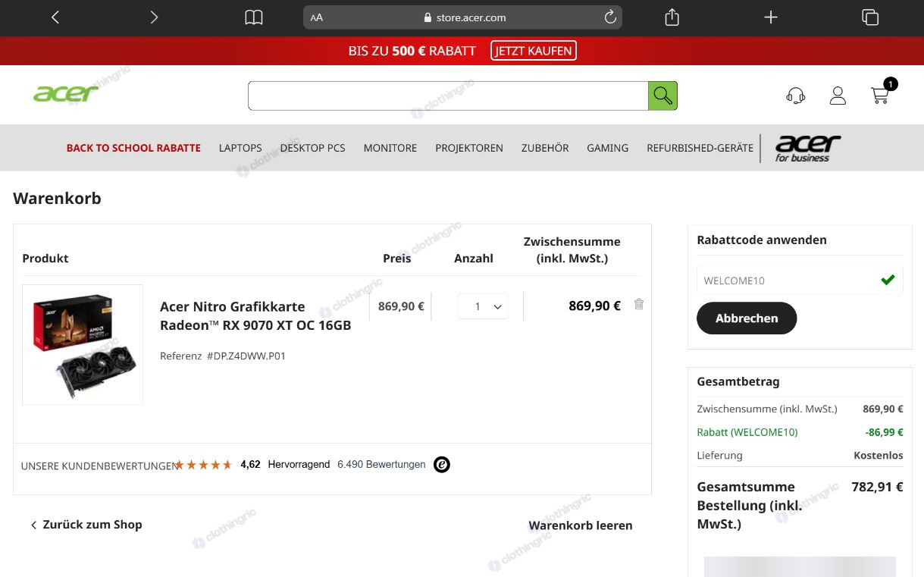Open customer support headset icon

[x=795, y=96]
